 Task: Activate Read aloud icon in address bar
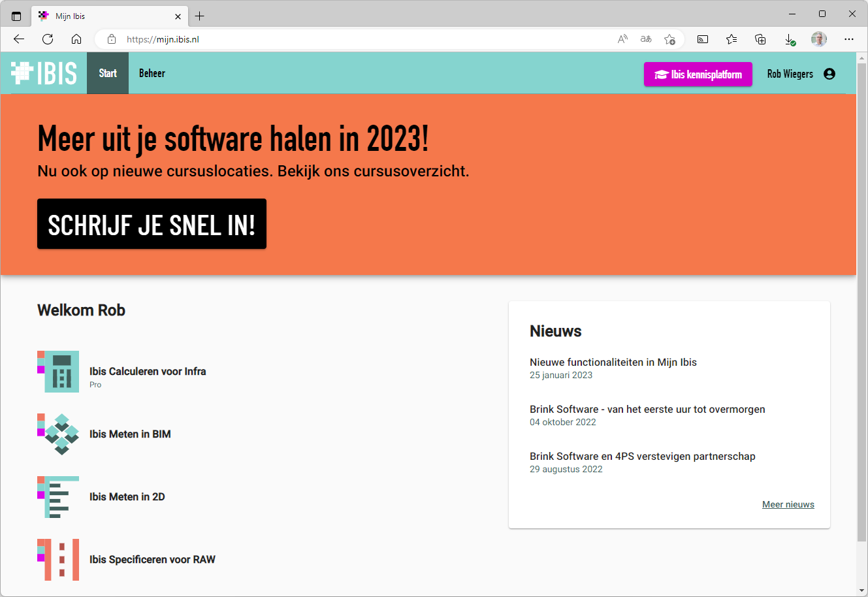tap(622, 39)
